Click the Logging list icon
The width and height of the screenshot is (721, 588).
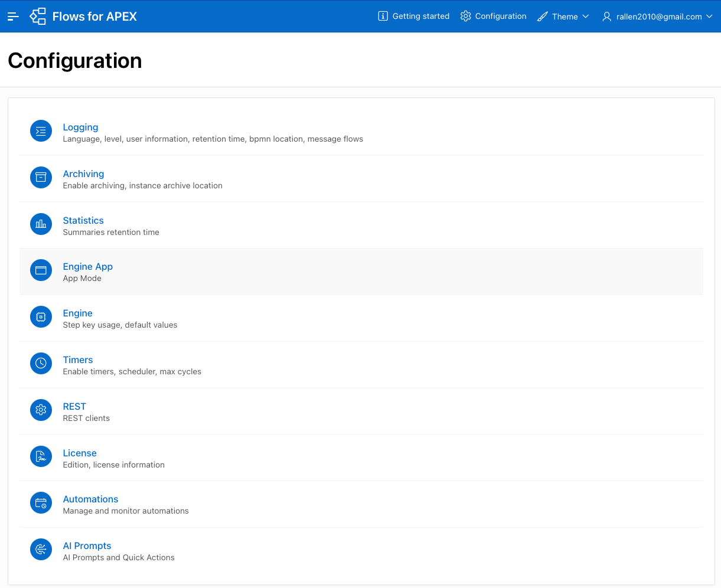41,131
